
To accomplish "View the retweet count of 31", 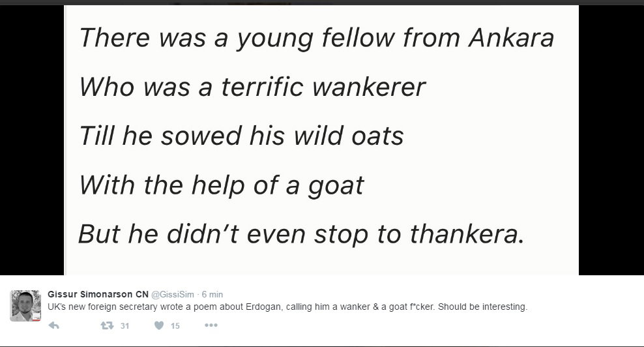I will pyautogui.click(x=125, y=326).
